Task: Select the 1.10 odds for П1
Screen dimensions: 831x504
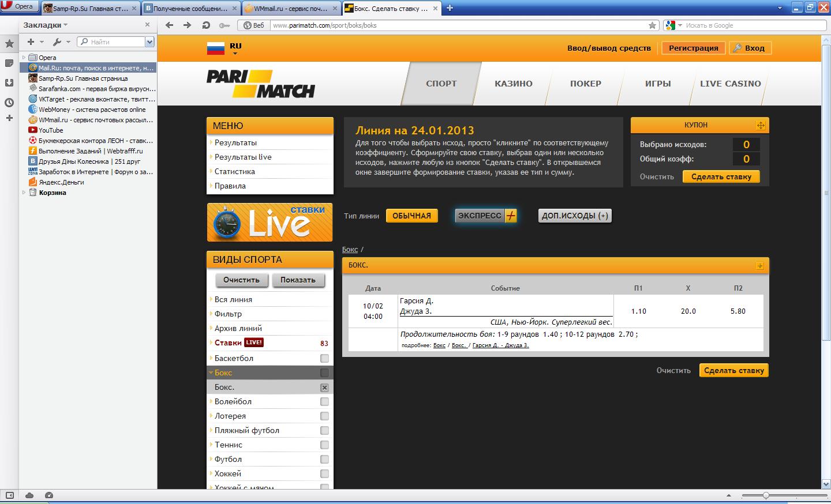Action: [639, 311]
